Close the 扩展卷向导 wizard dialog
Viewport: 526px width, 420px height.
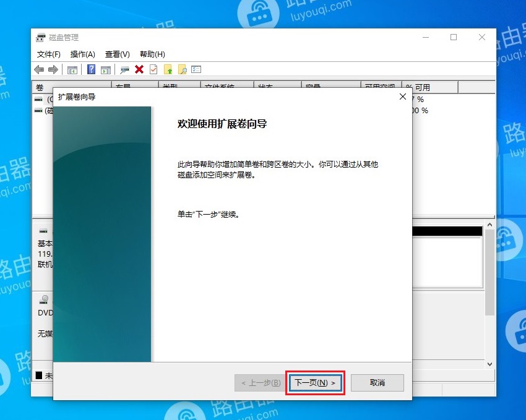pos(403,97)
